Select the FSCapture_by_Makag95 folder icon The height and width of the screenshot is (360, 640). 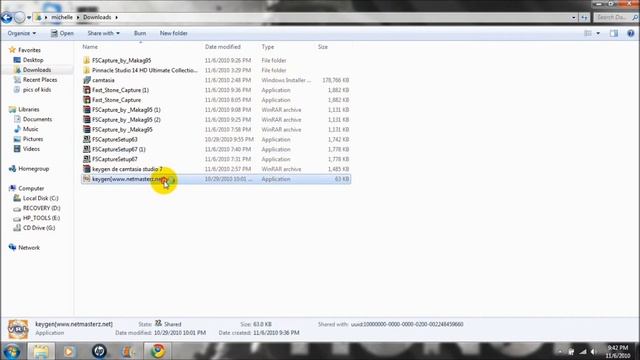tap(87, 60)
